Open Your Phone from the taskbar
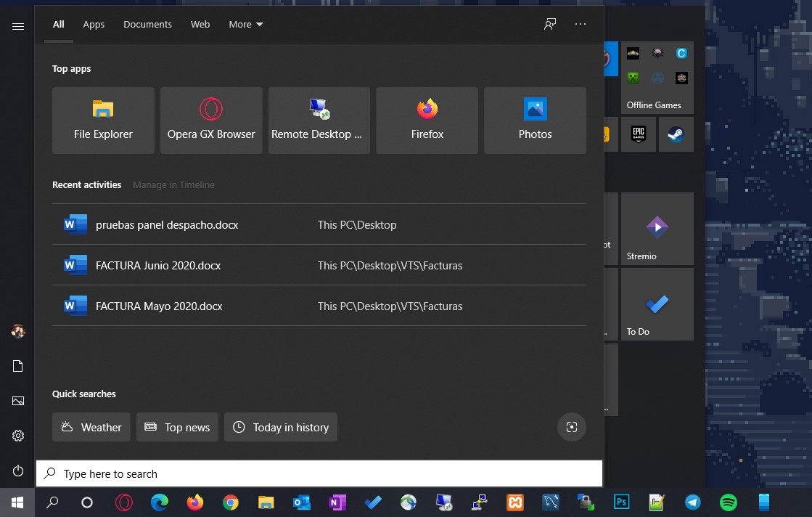Viewport: 812px width, 517px height. (x=764, y=502)
